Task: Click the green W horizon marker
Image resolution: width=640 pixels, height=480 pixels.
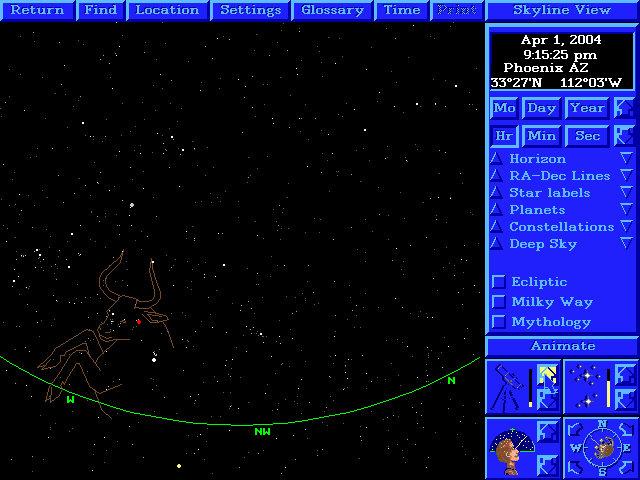Action: (71, 400)
